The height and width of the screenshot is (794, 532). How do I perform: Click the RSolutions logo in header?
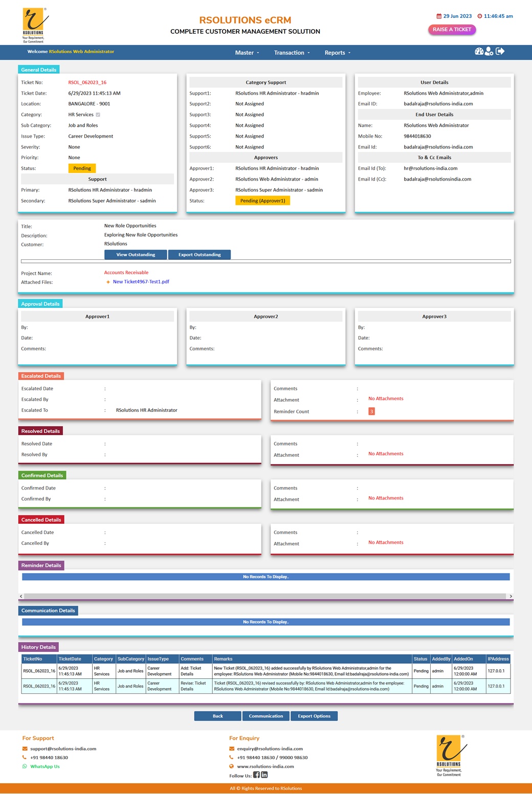[34, 26]
